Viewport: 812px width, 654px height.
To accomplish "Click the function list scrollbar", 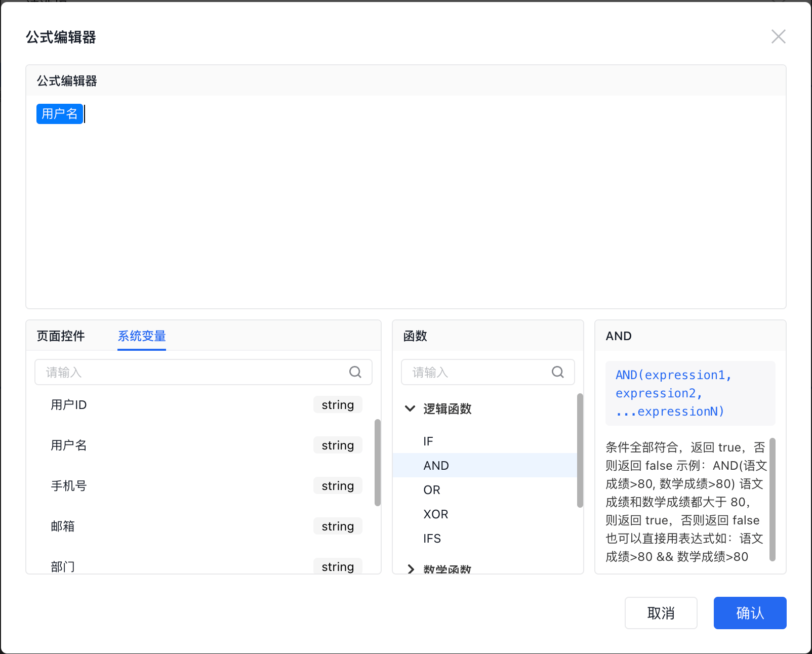I will [x=580, y=450].
